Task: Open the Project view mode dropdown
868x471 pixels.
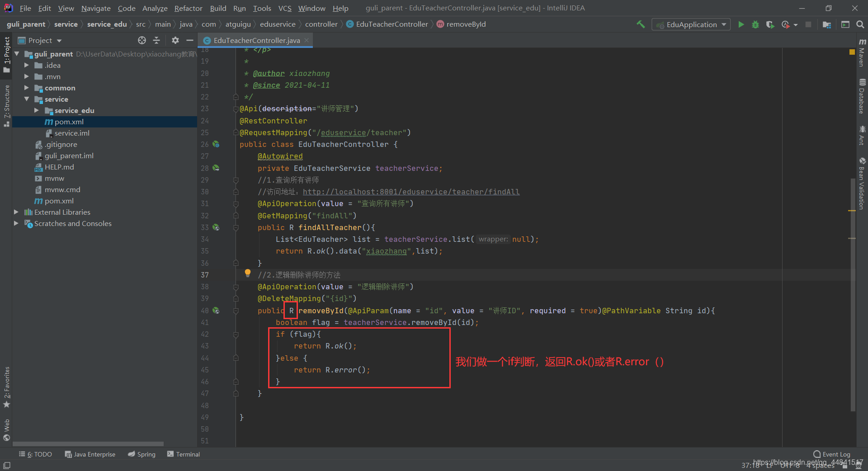Action: 45,40
